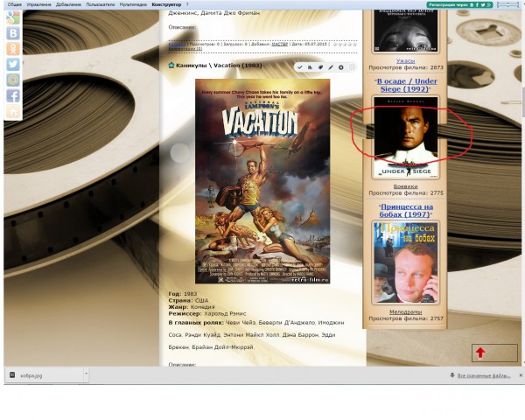Close the downloads bar with the X
The image size is (525, 420).
point(521,375)
